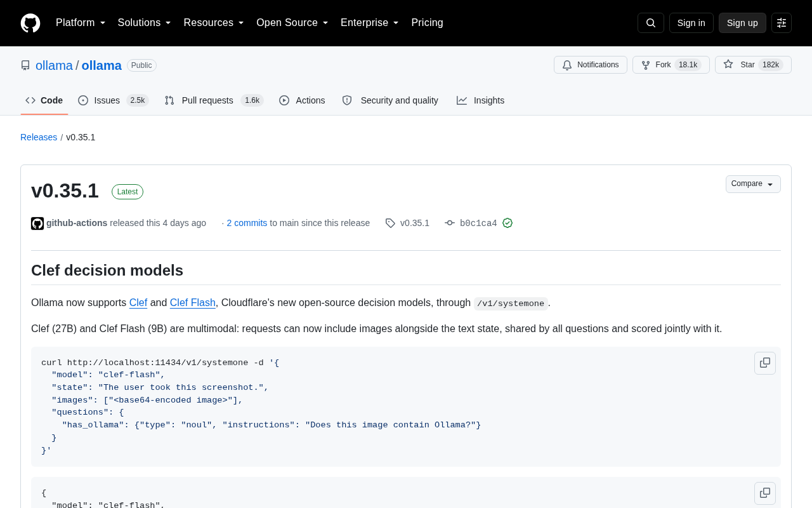Open the GitHub homepage logo
The height and width of the screenshot is (508, 812).
coord(30,23)
